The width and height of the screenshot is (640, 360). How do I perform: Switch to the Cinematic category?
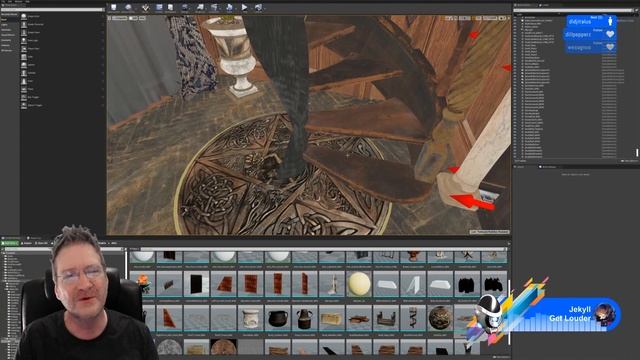(6, 30)
